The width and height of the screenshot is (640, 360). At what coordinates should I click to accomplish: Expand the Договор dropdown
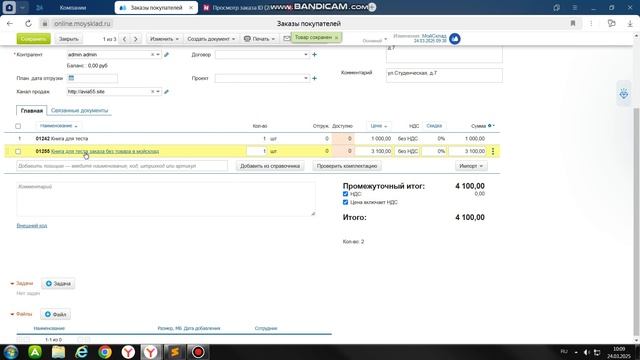(x=305, y=54)
